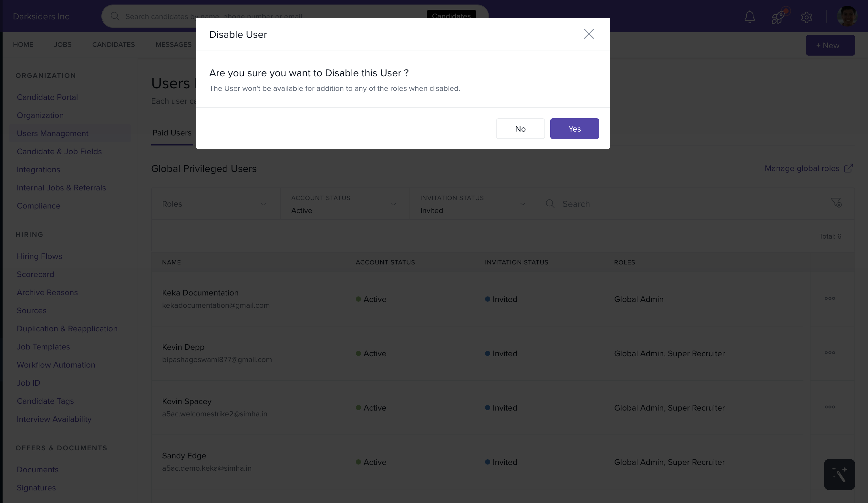Expand the Invitation Status dropdown
The height and width of the screenshot is (503, 868).
click(x=474, y=204)
